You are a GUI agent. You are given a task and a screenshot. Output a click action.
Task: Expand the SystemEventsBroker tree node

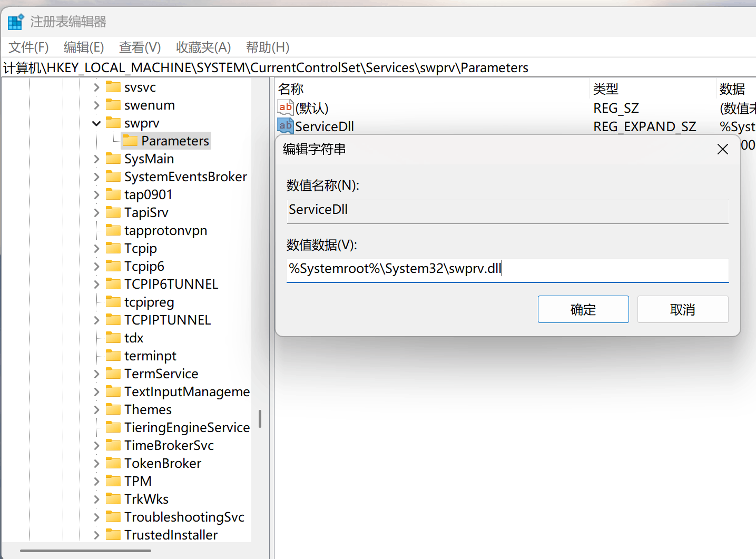96,177
